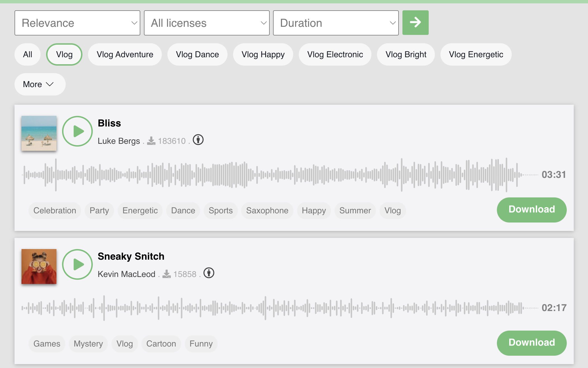Download the Bliss track
Image resolution: width=588 pixels, height=368 pixels.
531,210
